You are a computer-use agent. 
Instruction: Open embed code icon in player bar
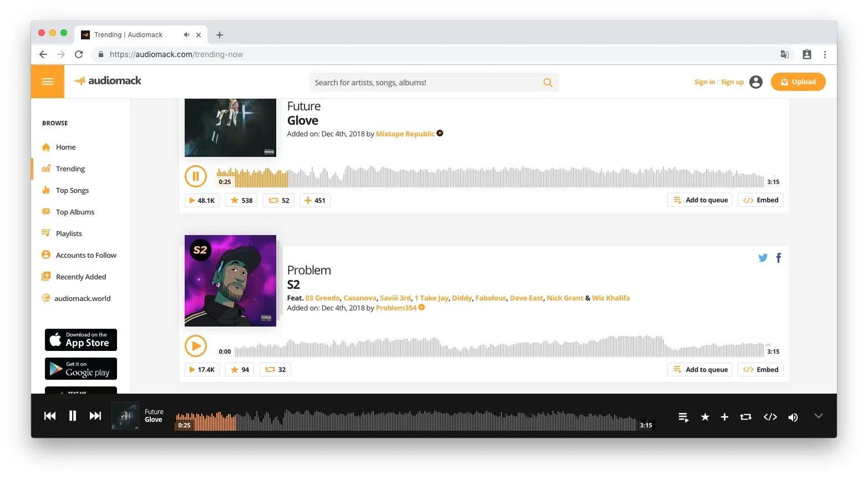pos(770,417)
